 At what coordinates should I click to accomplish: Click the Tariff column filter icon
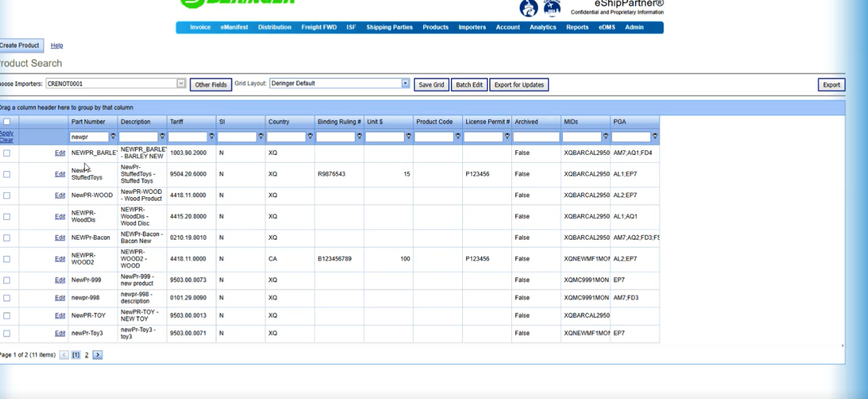pyautogui.click(x=212, y=136)
